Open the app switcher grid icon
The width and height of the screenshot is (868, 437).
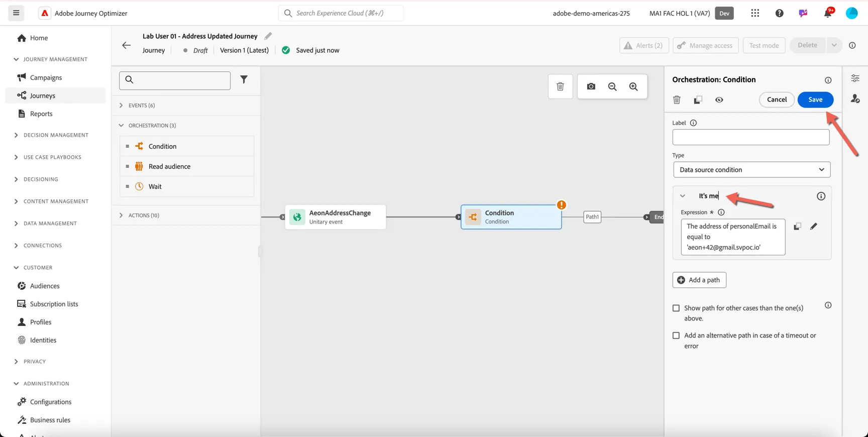click(755, 13)
